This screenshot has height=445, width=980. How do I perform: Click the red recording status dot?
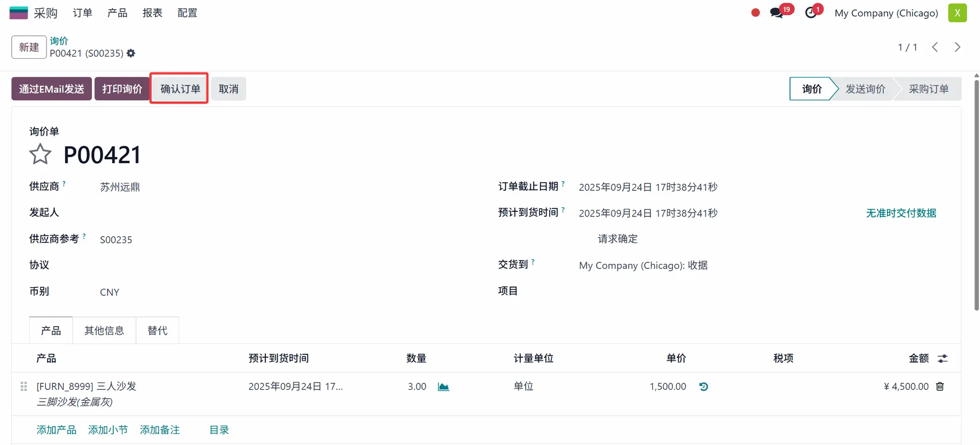pos(755,13)
